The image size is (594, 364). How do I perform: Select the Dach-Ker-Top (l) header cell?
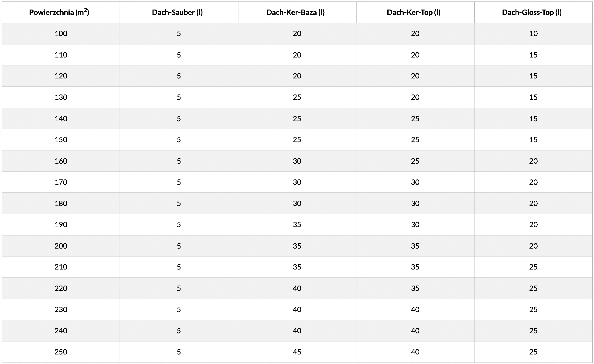[414, 12]
